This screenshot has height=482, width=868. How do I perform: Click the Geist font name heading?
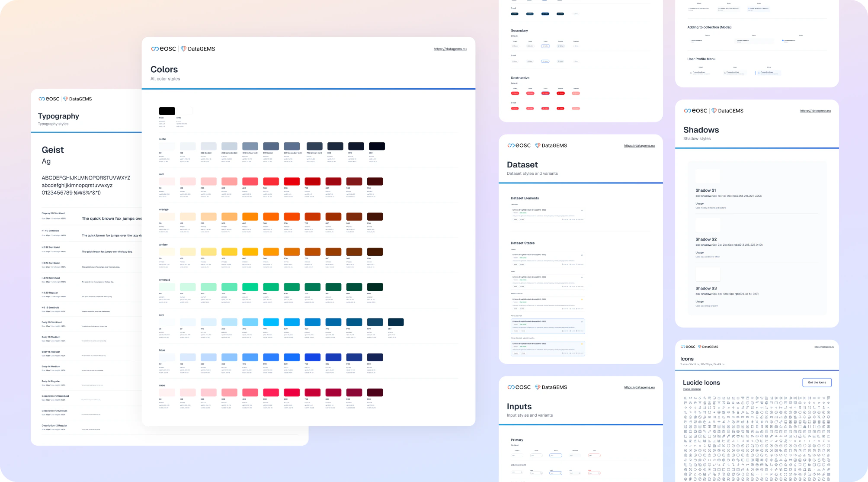pos(53,150)
